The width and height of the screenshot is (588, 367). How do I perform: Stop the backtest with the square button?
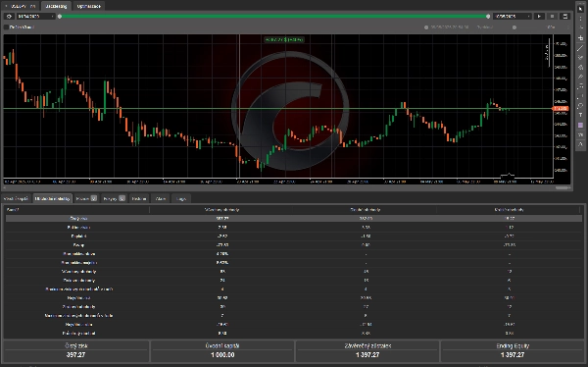(552, 16)
